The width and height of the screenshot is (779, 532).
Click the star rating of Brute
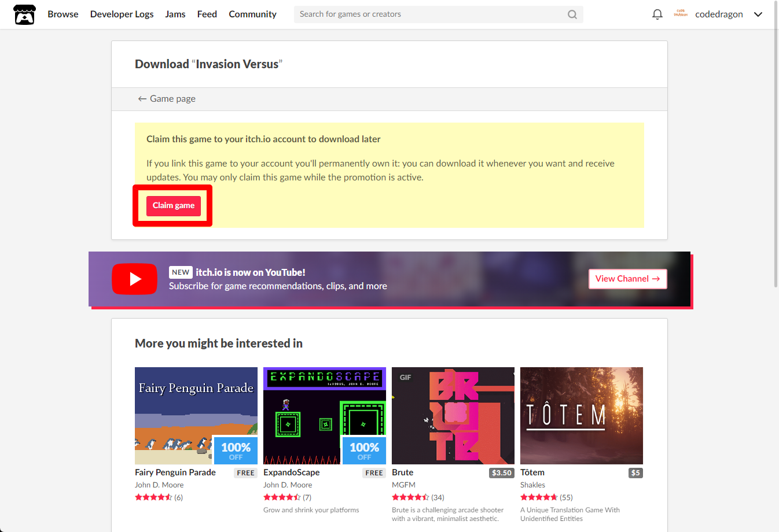[410, 497]
